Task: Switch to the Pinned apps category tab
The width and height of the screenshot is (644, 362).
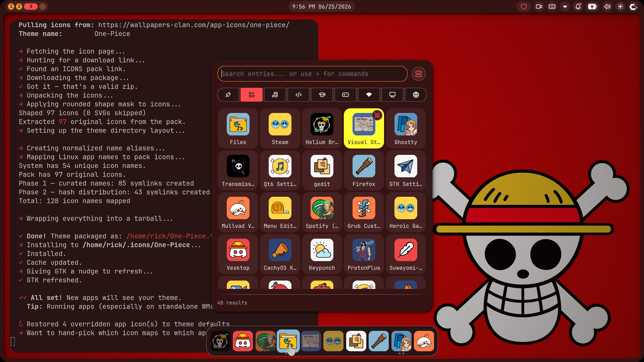Action: coord(228,95)
